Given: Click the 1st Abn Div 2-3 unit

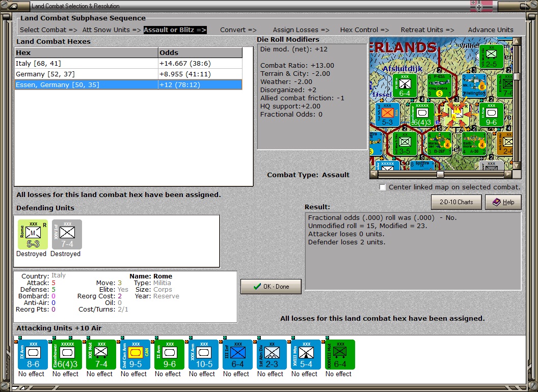Looking at the screenshot, I should [x=272, y=355].
